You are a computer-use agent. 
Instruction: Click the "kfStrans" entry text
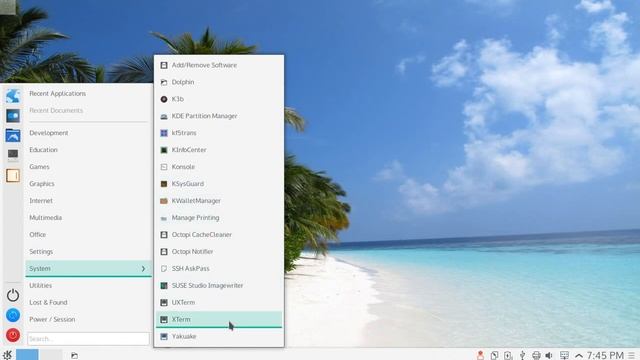click(x=184, y=133)
